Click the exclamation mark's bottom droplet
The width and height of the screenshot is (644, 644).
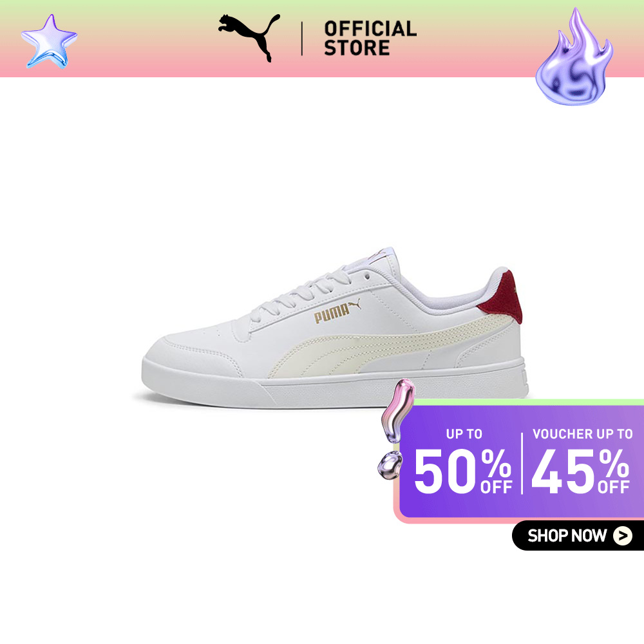pyautogui.click(x=390, y=465)
